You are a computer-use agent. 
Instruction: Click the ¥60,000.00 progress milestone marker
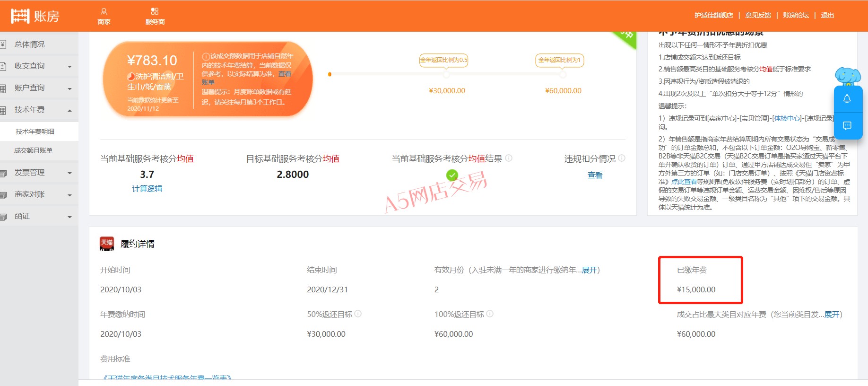(x=563, y=75)
